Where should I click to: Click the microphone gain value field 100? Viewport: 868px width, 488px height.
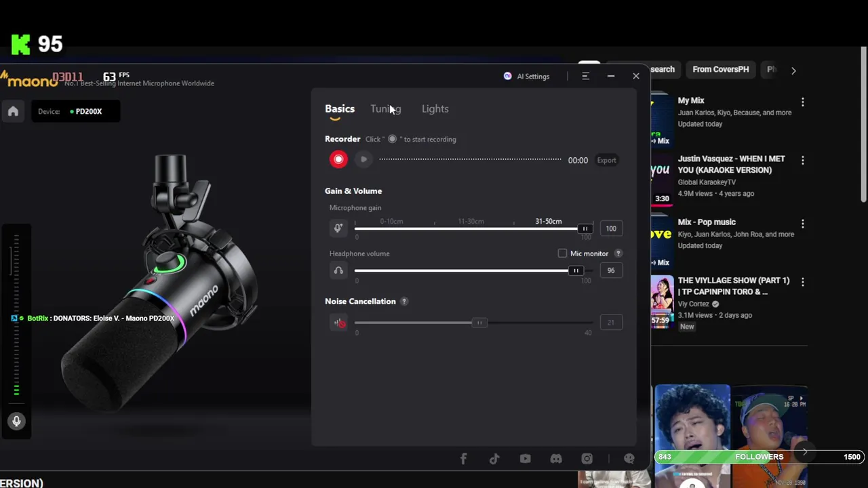point(611,229)
